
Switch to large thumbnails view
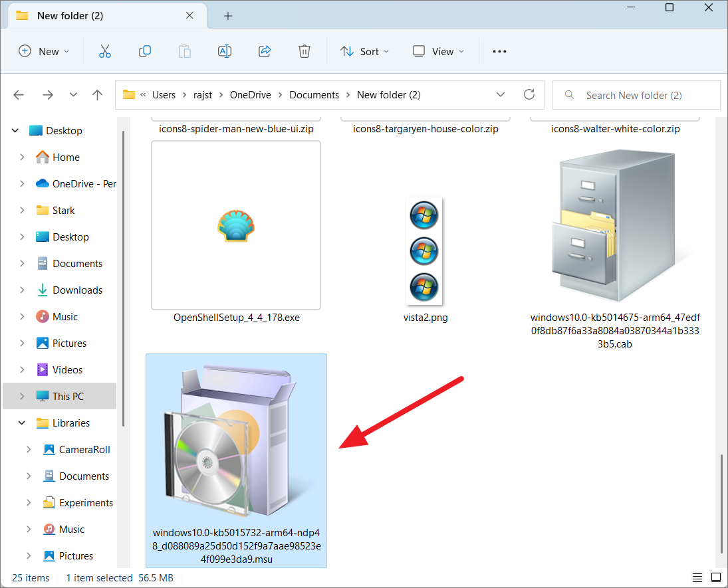(x=716, y=577)
